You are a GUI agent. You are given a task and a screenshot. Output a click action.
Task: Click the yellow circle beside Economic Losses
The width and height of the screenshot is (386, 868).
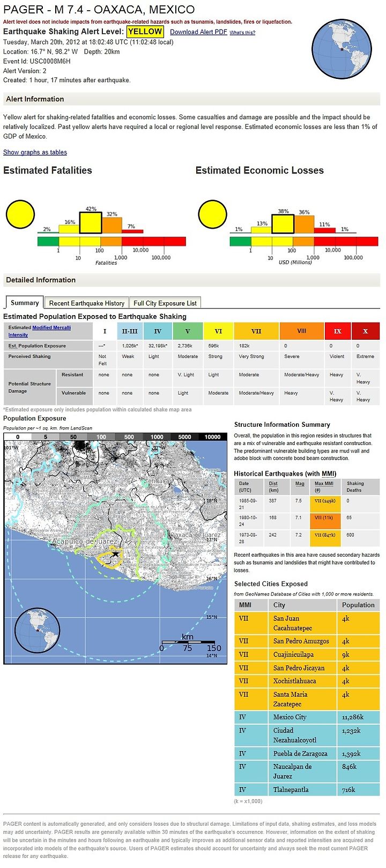point(213,214)
